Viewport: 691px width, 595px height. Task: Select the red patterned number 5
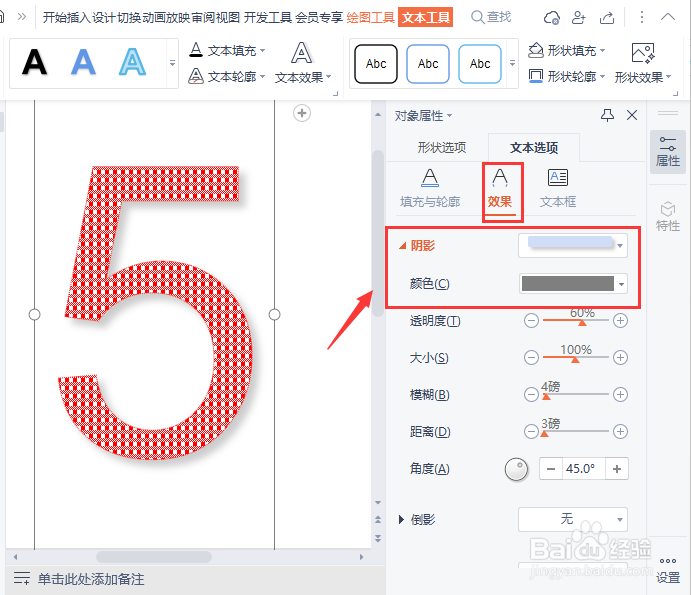pyautogui.click(x=156, y=313)
